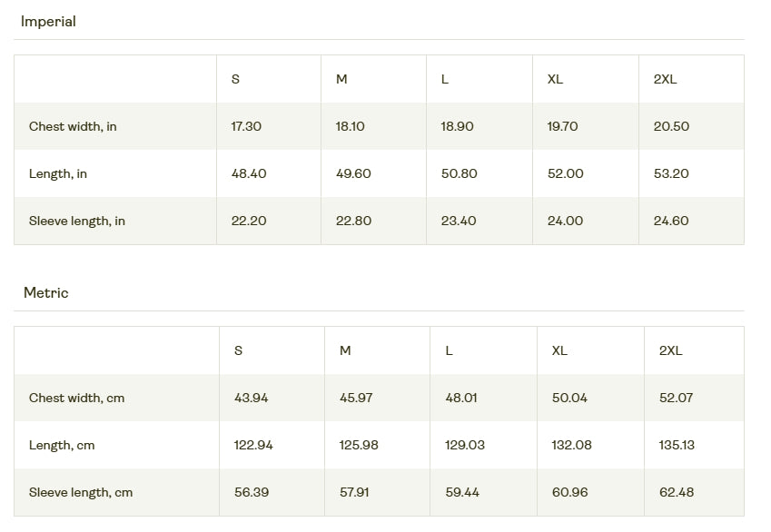
Task: Click the 24.60 sleeve length cell
Action: click(x=671, y=221)
